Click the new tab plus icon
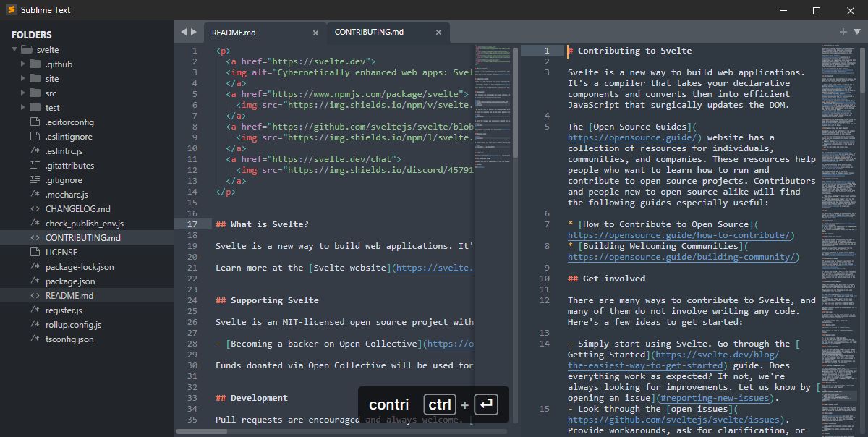Viewport: 868px width, 437px height. (842, 32)
